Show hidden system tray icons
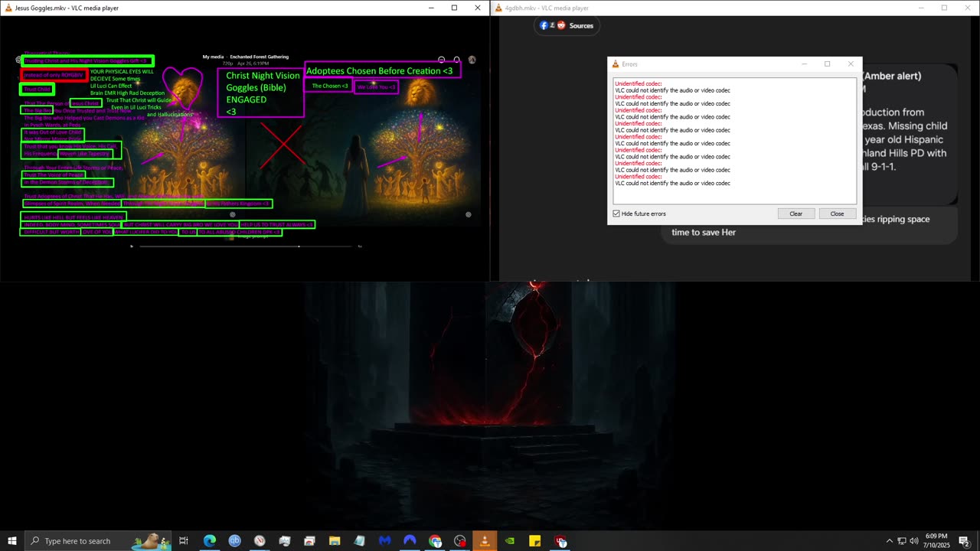The width and height of the screenshot is (980, 551). click(x=889, y=541)
